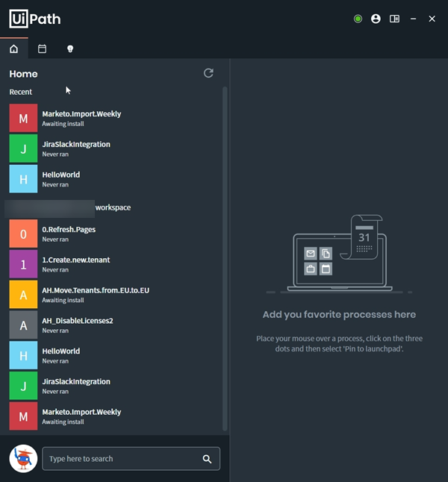This screenshot has height=482, width=448.
Task: Click the search magnifier icon
Action: (x=207, y=459)
